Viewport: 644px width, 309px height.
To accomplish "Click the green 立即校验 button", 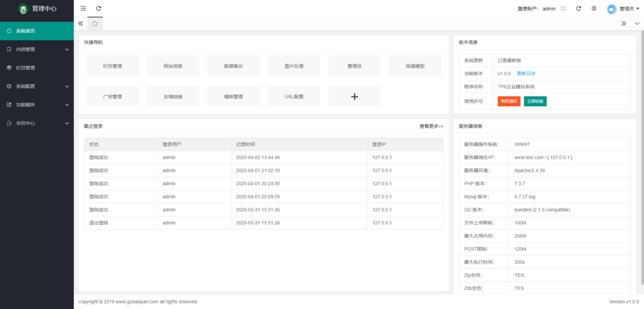I will 535,101.
